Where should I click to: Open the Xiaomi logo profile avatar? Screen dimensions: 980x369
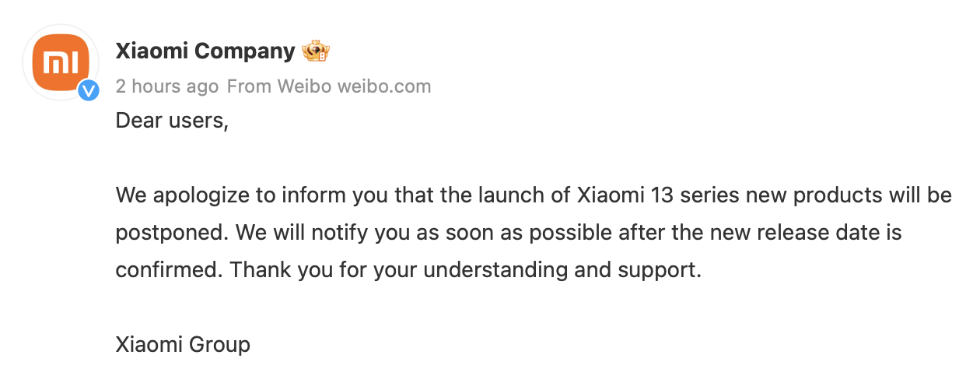(61, 62)
